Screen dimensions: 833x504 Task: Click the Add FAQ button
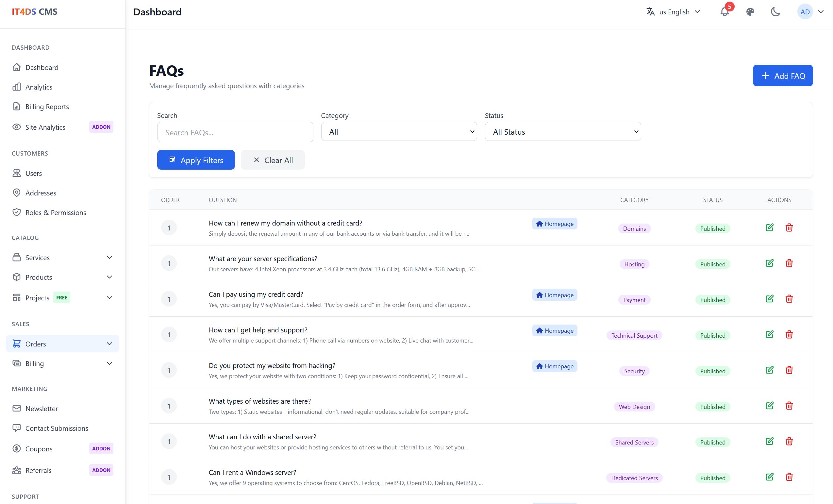coord(782,76)
